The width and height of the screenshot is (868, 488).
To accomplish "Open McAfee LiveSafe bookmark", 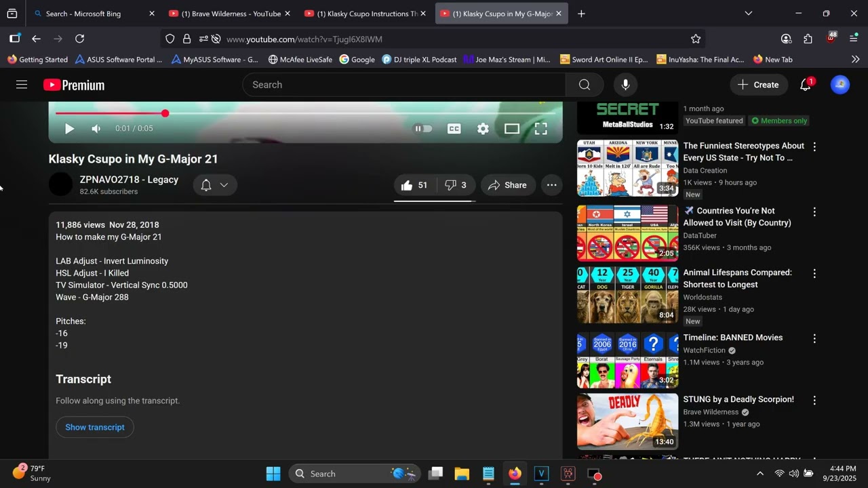I will point(300,60).
